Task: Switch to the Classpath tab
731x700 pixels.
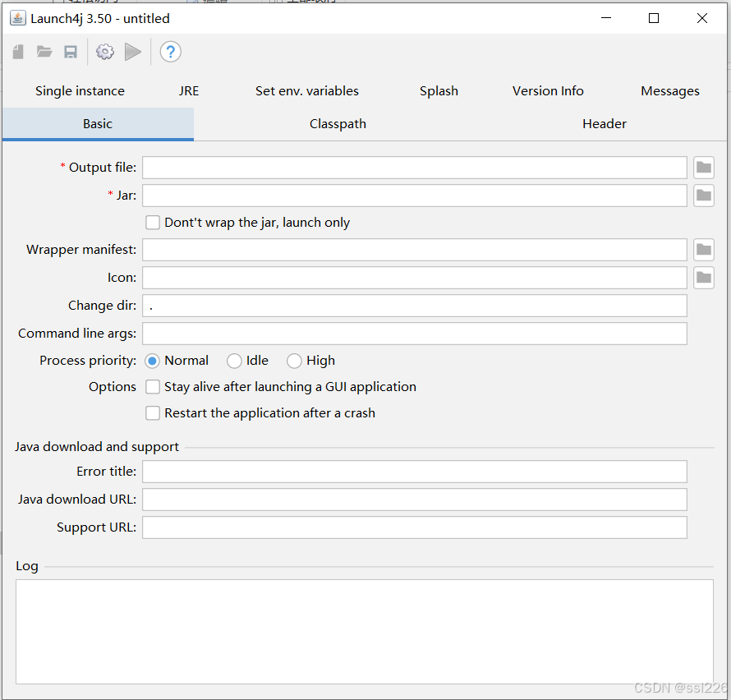Action: click(x=338, y=124)
